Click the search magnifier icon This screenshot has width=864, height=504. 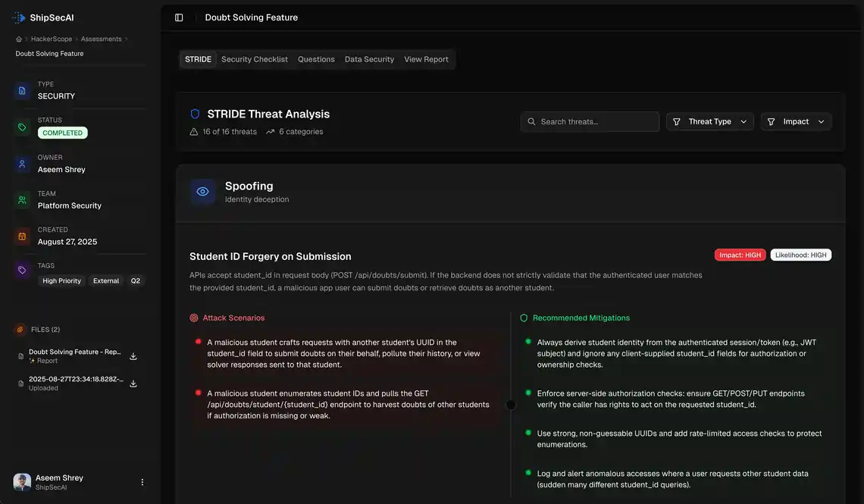(531, 122)
